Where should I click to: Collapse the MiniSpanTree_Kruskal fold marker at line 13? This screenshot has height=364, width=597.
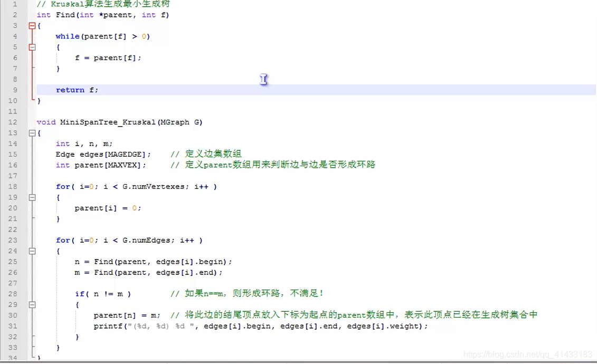[32, 133]
